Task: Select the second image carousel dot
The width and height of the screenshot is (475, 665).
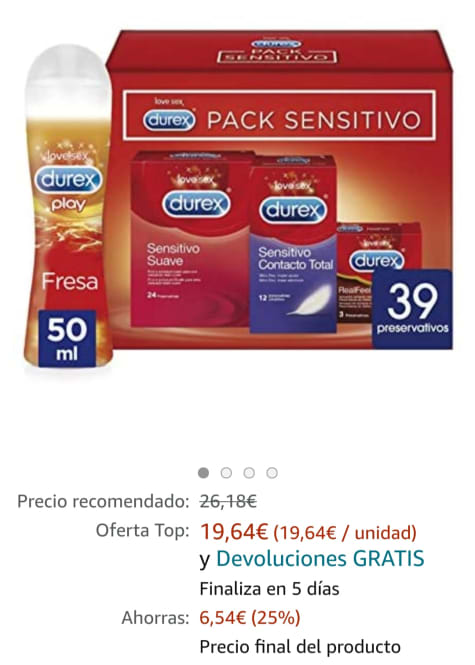Action: [x=226, y=472]
